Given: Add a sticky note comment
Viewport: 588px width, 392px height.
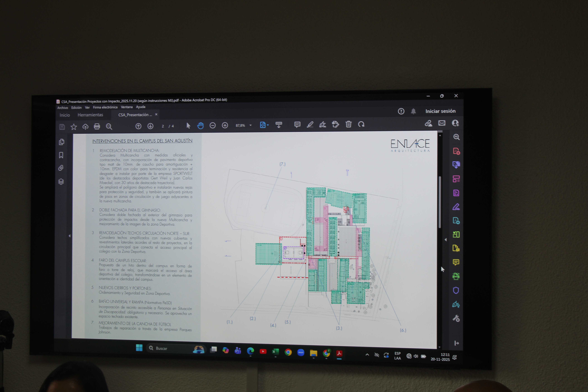Looking at the screenshot, I should 297,125.
